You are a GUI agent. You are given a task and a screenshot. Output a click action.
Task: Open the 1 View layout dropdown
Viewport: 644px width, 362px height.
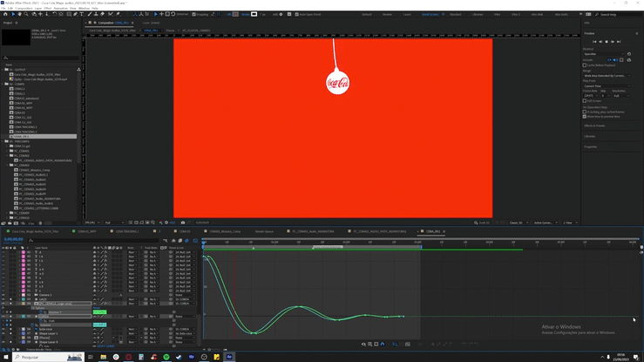570,222
